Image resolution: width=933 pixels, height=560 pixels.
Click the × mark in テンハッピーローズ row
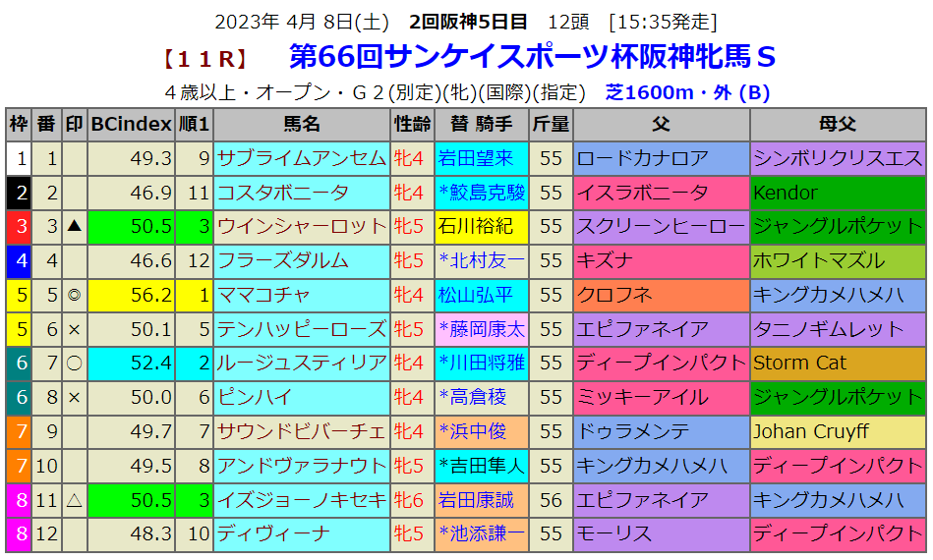tap(75, 329)
